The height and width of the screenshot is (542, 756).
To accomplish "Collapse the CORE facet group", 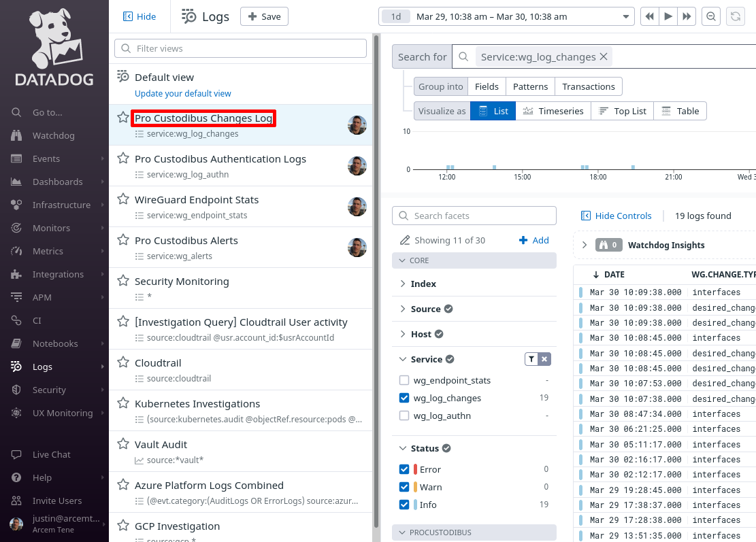I will (x=474, y=260).
